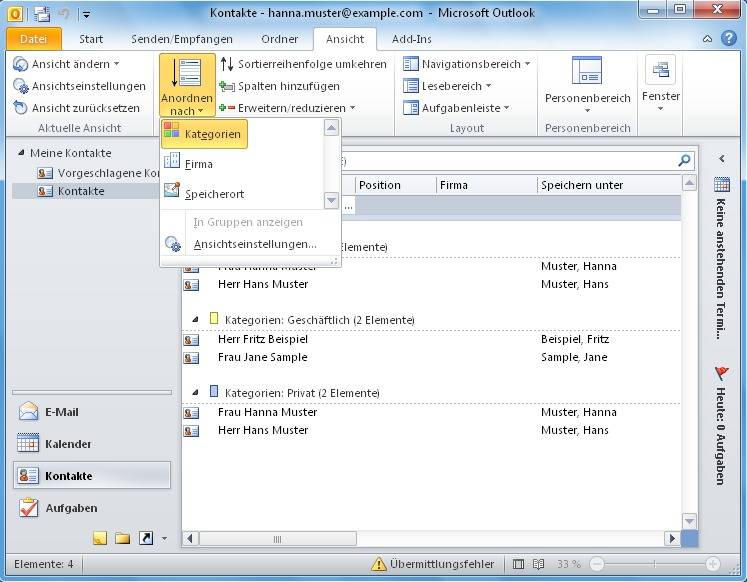747x582 pixels.
Task: Click contact icon of Frau Jane Sample
Action: [191, 358]
